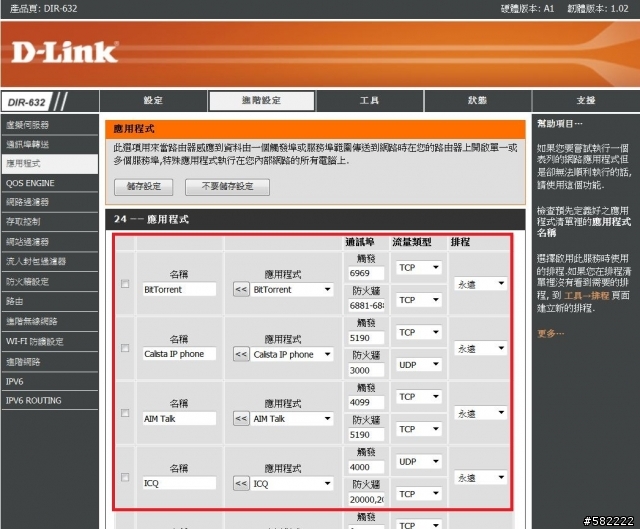Click the Calista IP phone name field

point(179,354)
